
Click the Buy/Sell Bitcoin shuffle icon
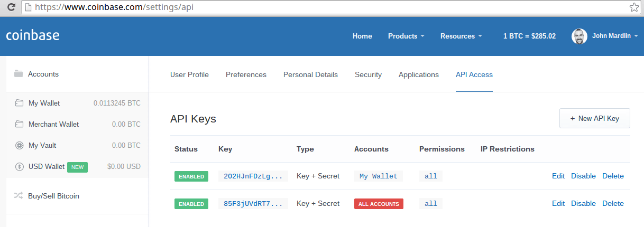point(19,196)
